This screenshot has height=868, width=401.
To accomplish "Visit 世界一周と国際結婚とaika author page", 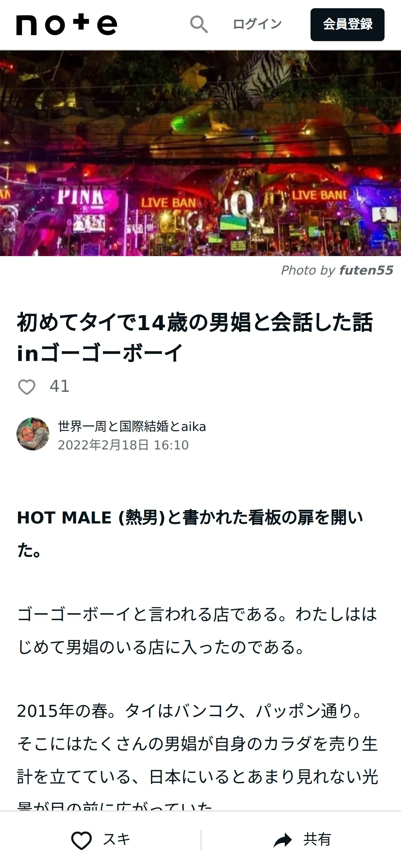I will click(132, 426).
